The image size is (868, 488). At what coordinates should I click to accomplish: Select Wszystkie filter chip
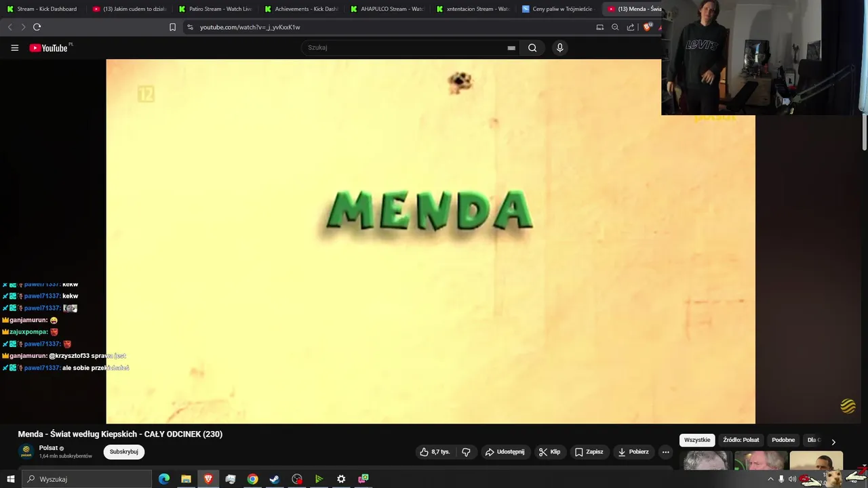697,441
